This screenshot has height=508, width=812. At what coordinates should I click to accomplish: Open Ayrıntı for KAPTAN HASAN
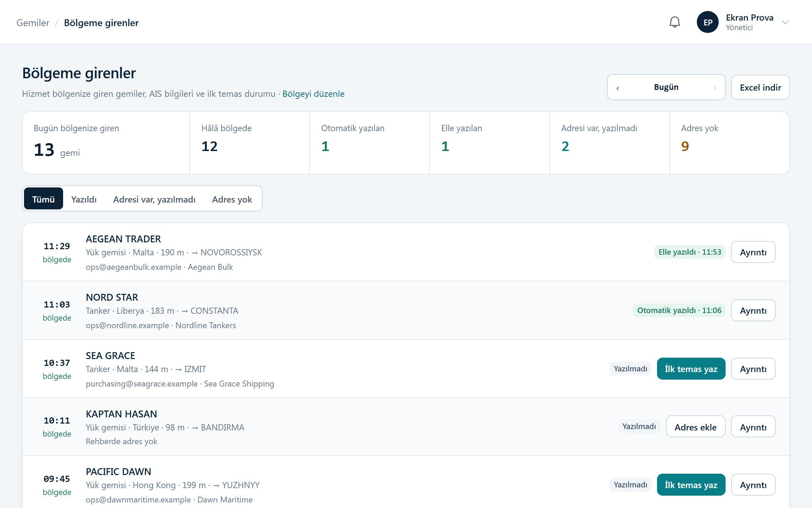(x=753, y=427)
